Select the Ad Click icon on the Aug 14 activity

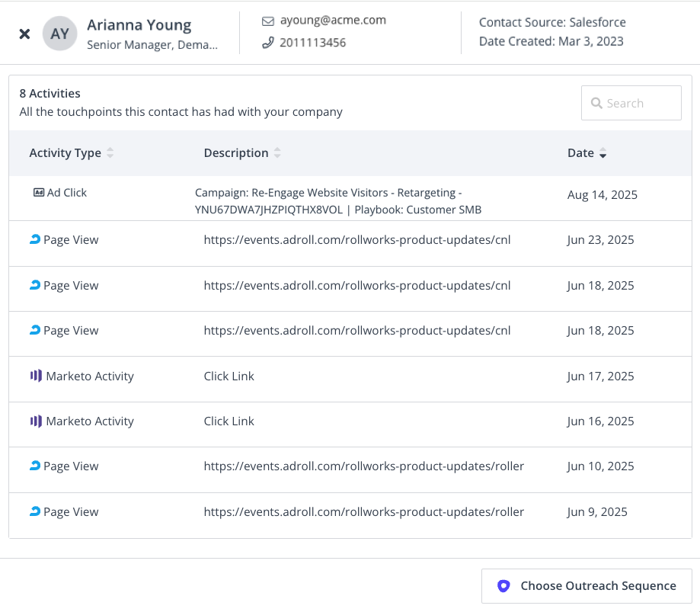point(40,192)
